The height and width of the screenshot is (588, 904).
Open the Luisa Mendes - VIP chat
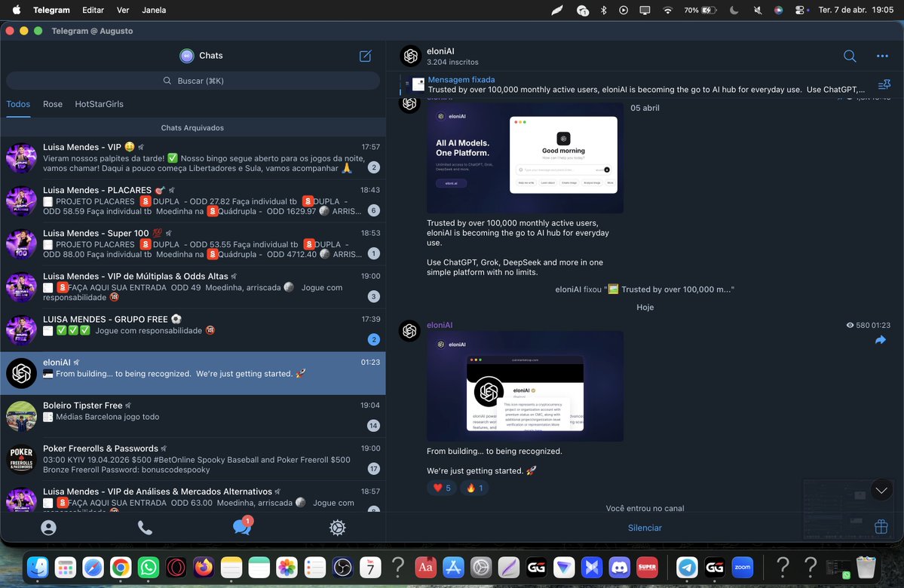(192, 158)
